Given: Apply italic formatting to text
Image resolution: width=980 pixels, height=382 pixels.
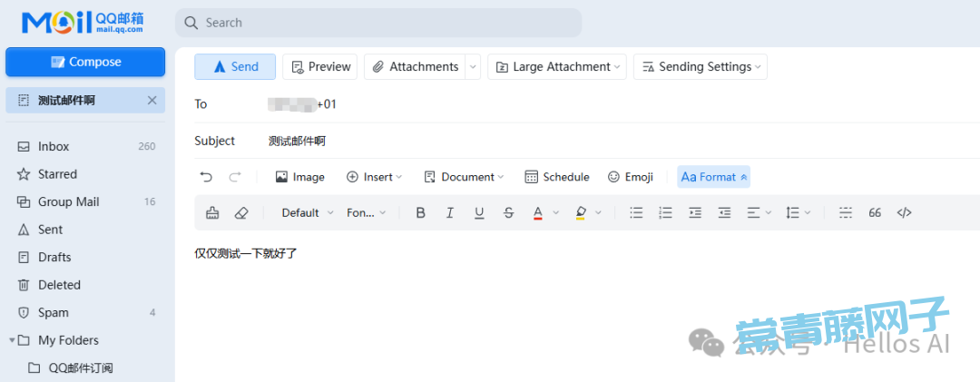Looking at the screenshot, I should [x=449, y=213].
